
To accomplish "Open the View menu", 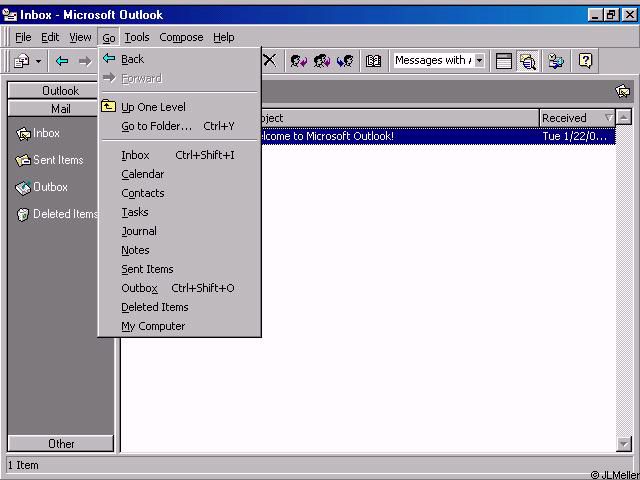I will pyautogui.click(x=80, y=37).
